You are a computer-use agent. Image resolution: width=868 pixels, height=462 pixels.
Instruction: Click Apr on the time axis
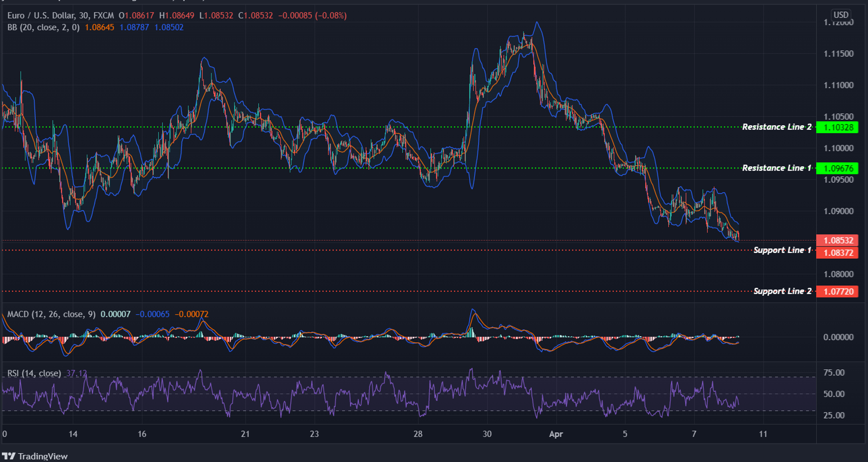pos(556,434)
